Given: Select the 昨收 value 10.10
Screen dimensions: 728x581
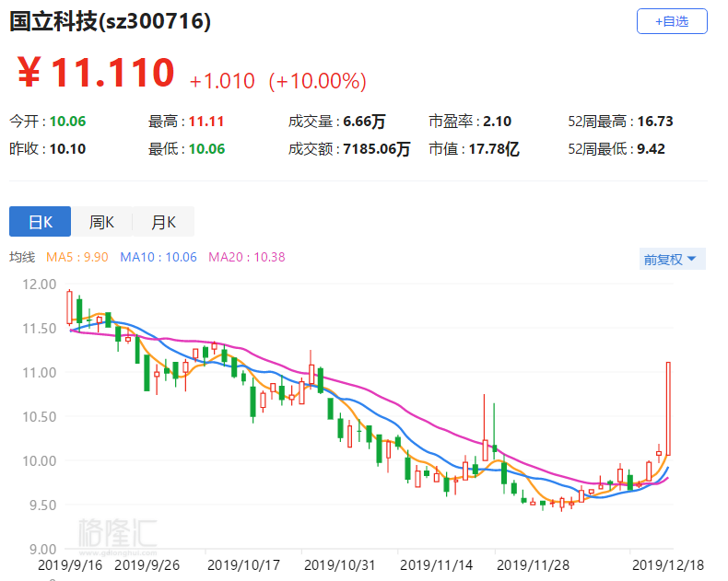Looking at the screenshot, I should coord(68,149).
